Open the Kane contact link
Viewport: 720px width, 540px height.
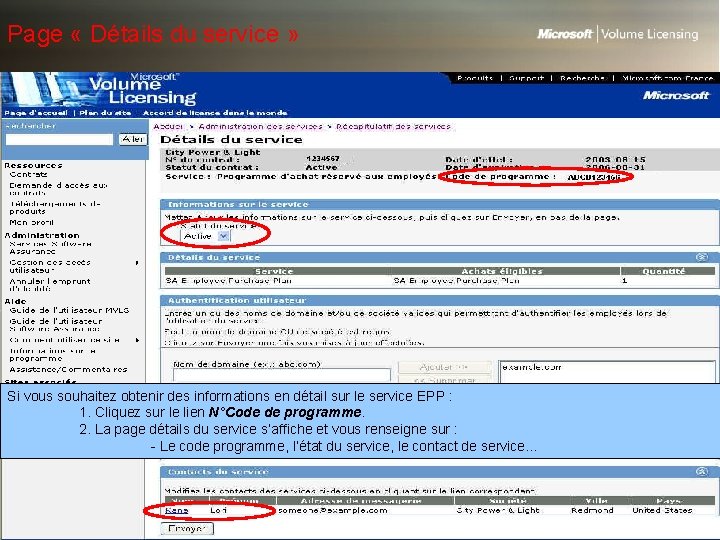click(177, 510)
